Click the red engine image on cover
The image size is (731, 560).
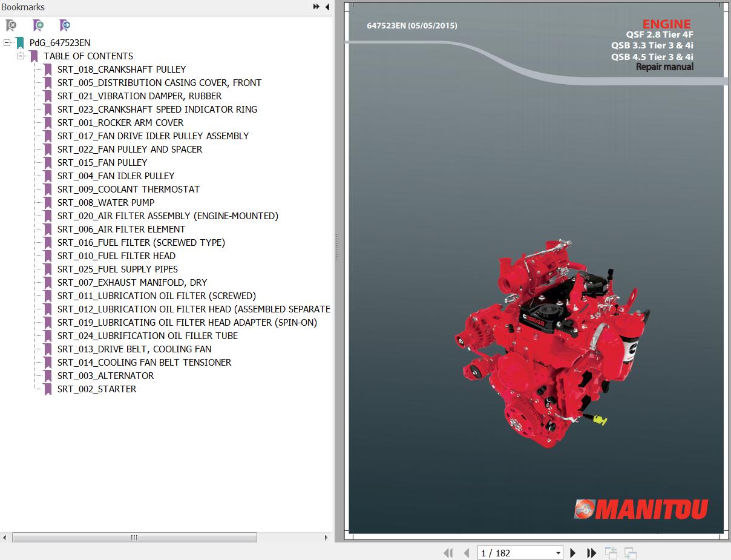coord(552,343)
